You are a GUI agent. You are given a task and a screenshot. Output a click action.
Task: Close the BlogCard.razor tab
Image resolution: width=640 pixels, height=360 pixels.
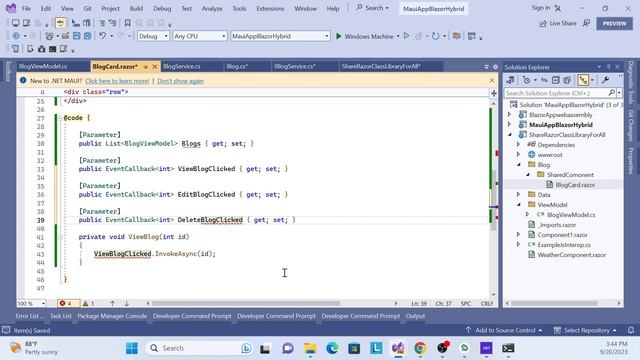click(155, 67)
